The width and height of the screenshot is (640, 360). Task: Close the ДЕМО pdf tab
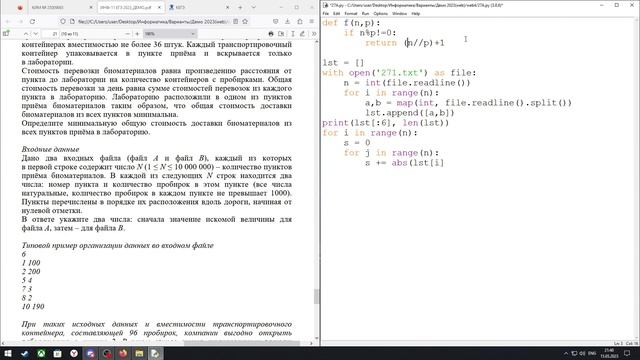(159, 7)
